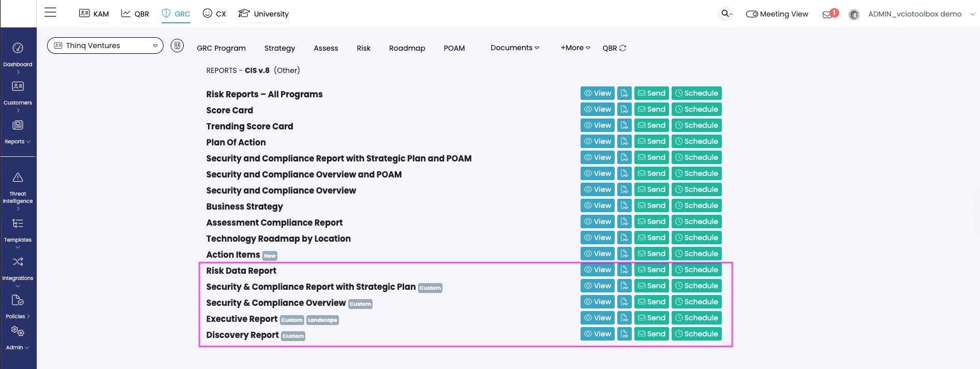
Task: Switch to the CX tab
Action: tap(214, 14)
